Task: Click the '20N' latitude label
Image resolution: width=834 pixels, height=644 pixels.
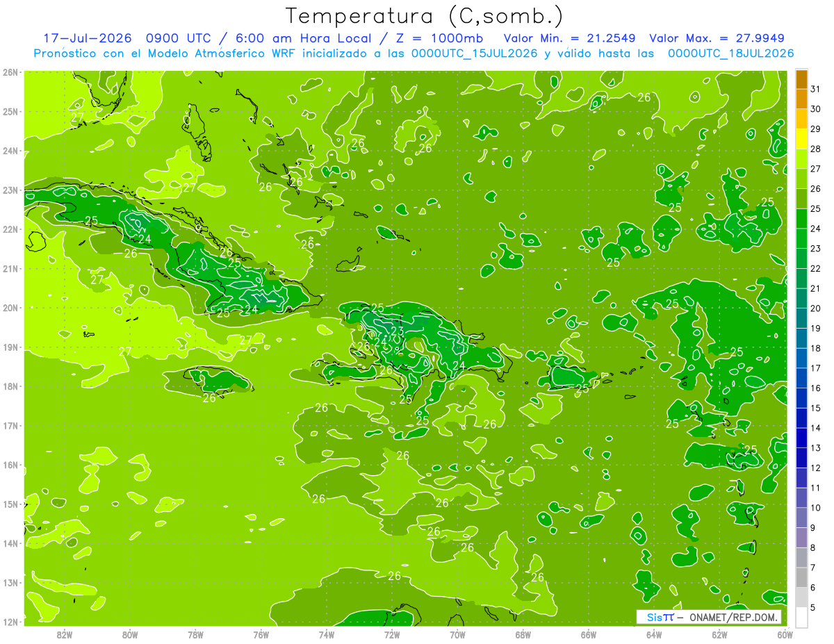Action: [x=10, y=308]
